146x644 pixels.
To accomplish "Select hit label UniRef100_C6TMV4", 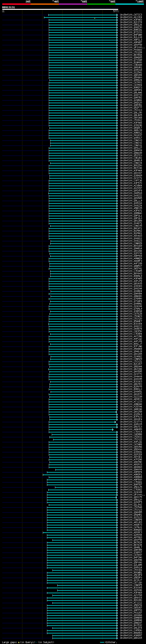I will point(131,85).
